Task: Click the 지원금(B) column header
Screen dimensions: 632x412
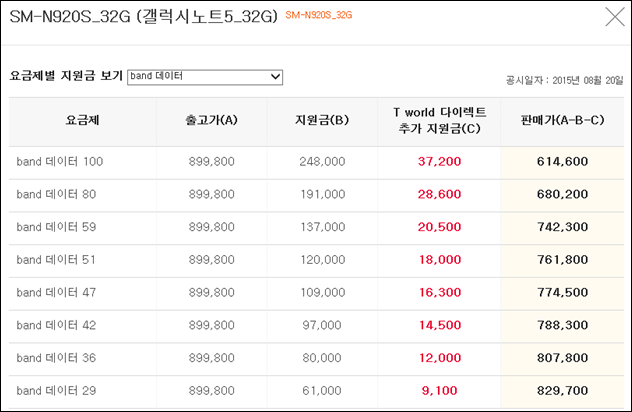Action: [x=322, y=120]
